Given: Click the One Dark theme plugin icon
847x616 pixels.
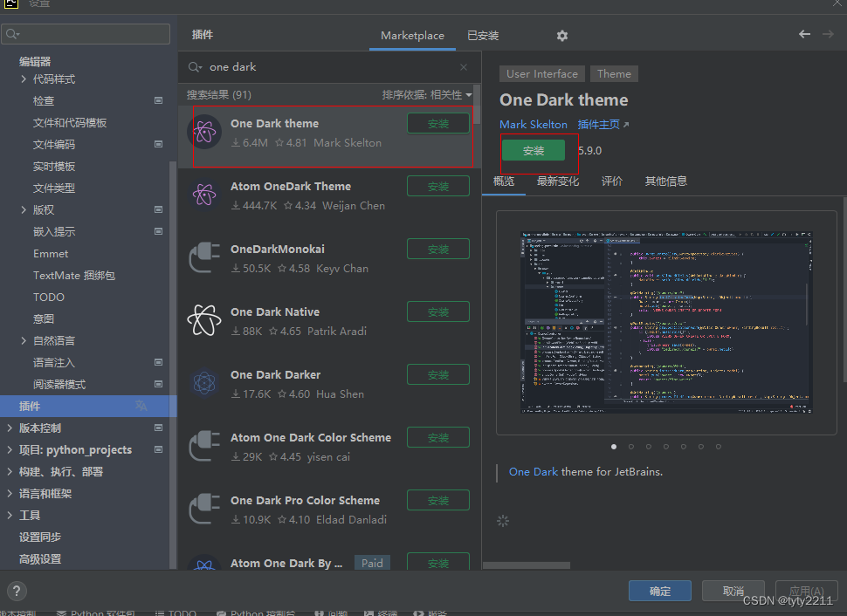Looking at the screenshot, I should tap(204, 133).
